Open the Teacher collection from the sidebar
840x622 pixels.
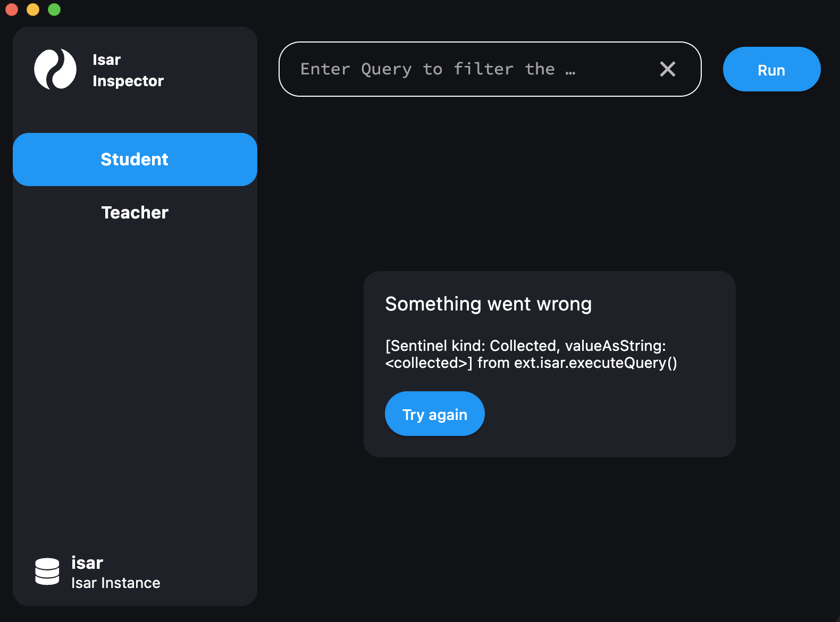coord(135,213)
